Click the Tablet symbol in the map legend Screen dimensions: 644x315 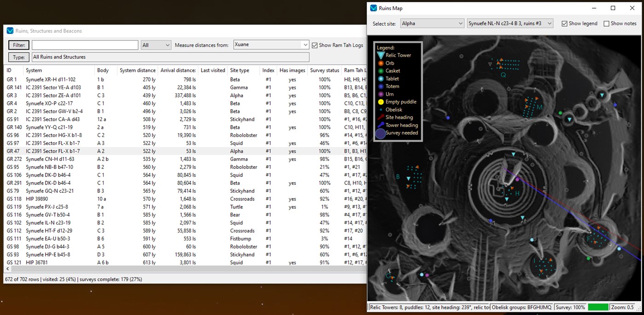pyautogui.click(x=380, y=78)
